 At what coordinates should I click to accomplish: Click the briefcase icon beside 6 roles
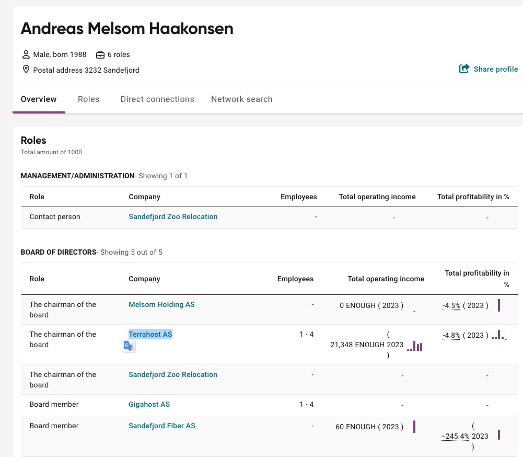tap(100, 55)
